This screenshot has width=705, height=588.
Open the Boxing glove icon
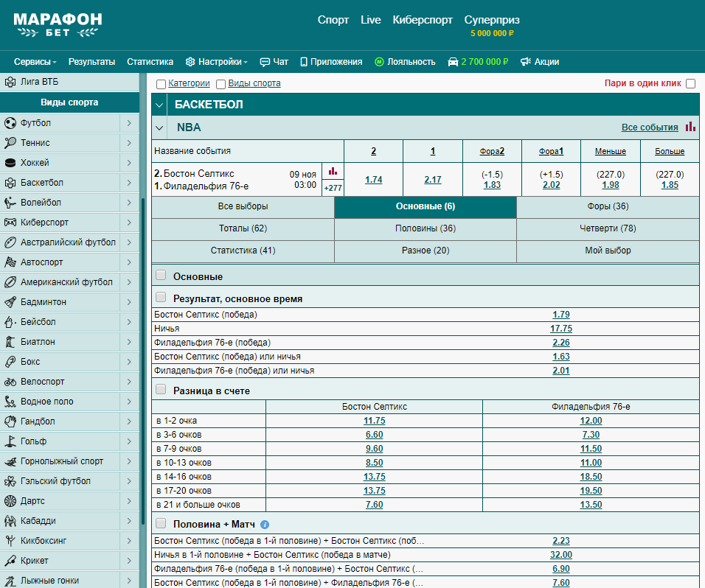[10, 362]
